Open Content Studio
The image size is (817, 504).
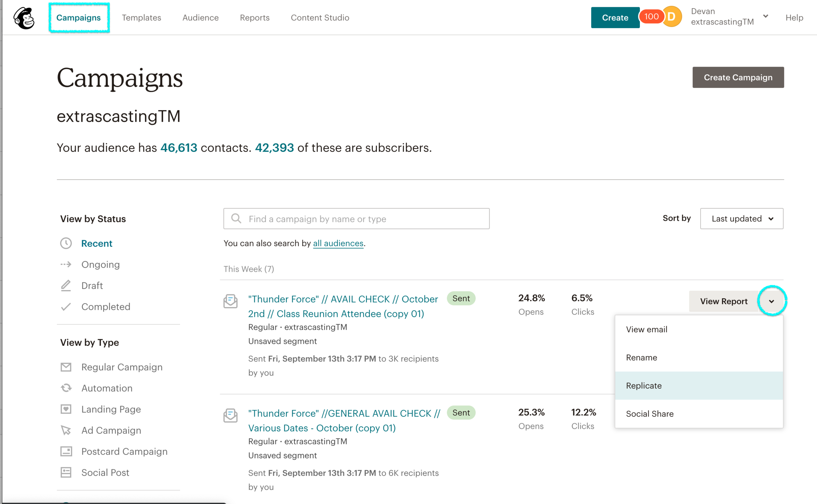pyautogui.click(x=320, y=18)
